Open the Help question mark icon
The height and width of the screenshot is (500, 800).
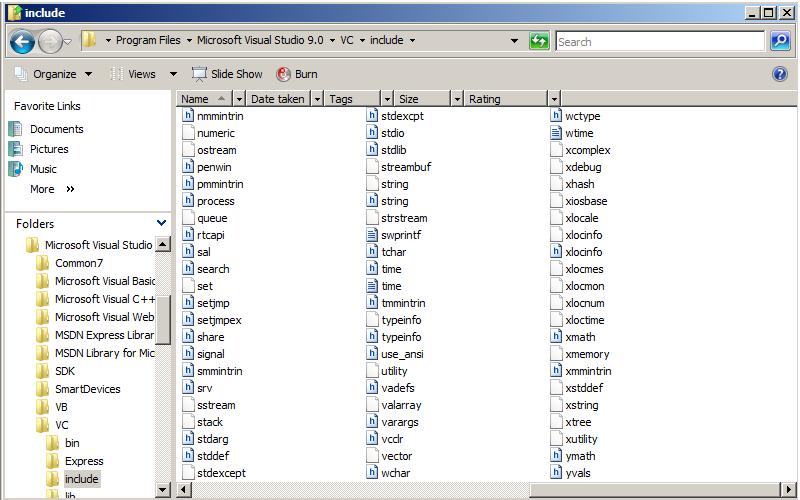pyautogui.click(x=780, y=74)
